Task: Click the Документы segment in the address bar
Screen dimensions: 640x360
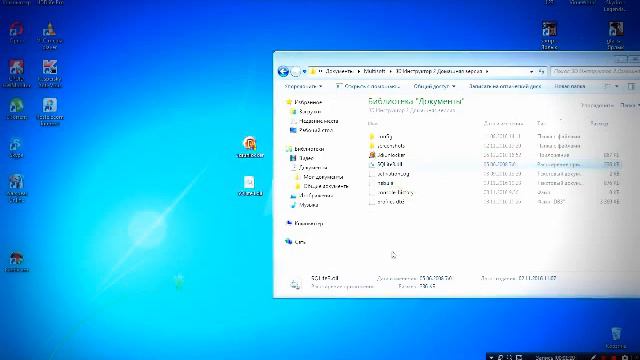Action: [340, 71]
